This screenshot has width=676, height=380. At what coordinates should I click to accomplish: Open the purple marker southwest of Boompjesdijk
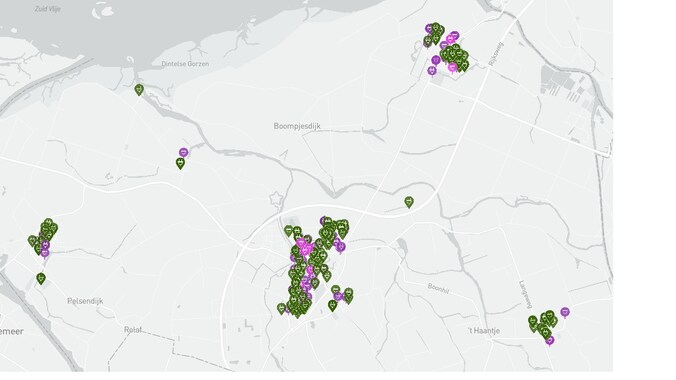coord(184,152)
